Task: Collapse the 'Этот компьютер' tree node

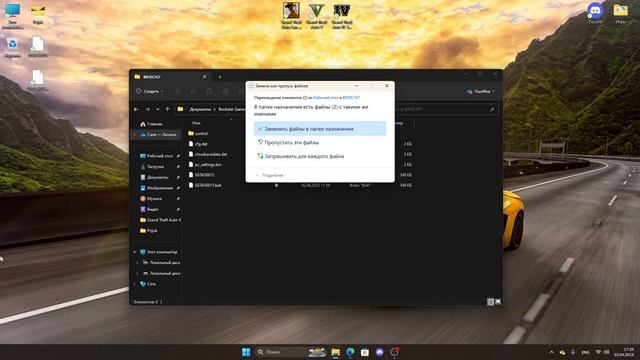Action: pyautogui.click(x=135, y=252)
